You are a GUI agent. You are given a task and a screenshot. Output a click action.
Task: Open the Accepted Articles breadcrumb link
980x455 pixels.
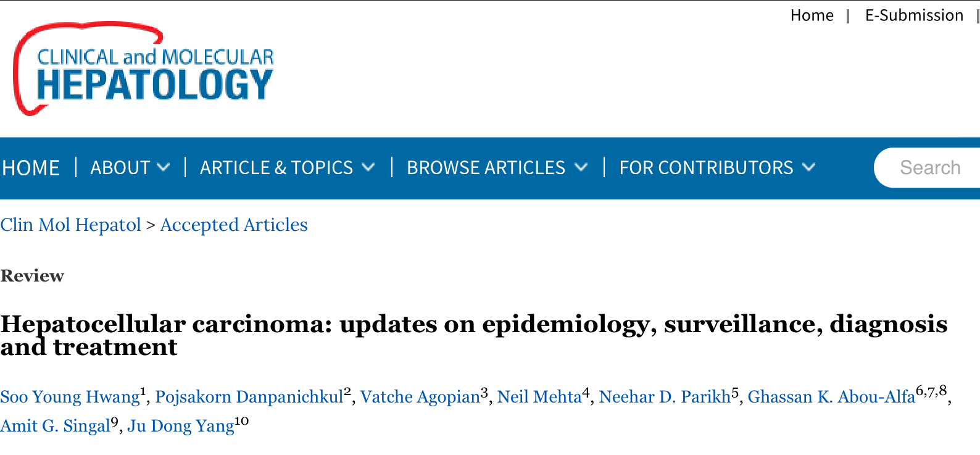point(234,225)
